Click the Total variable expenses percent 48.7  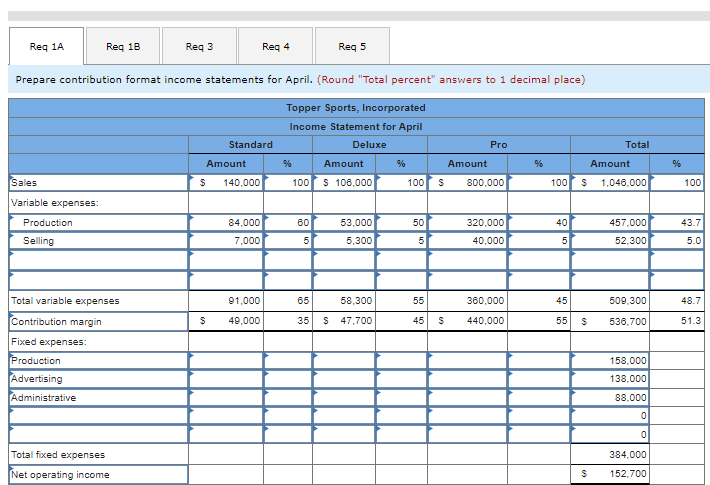tap(677, 301)
